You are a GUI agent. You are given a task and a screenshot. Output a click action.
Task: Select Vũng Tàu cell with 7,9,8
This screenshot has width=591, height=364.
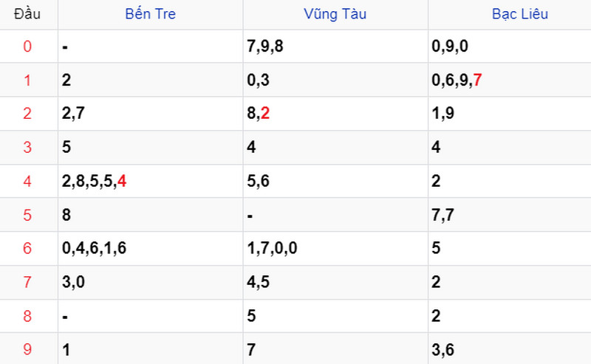click(335, 47)
